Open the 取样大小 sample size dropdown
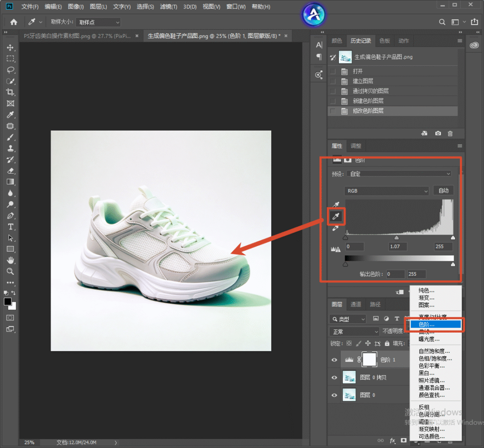The width and height of the screenshot is (484, 448). (x=98, y=22)
